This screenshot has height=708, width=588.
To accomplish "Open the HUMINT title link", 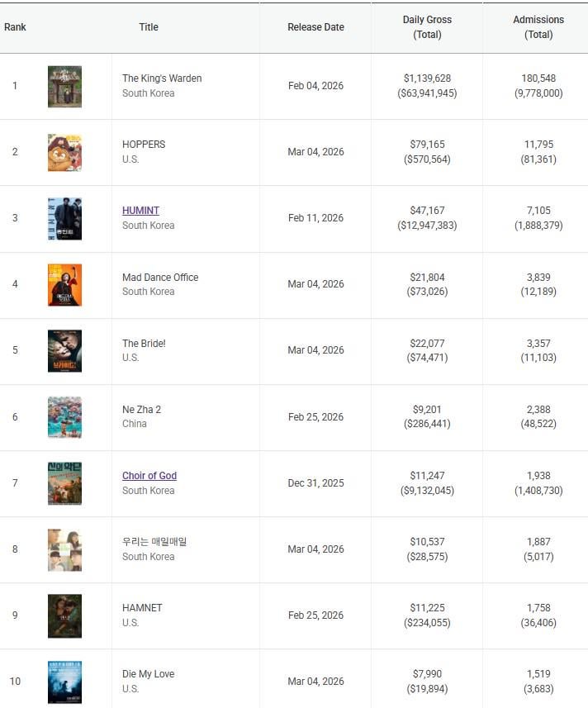I will tap(140, 211).
